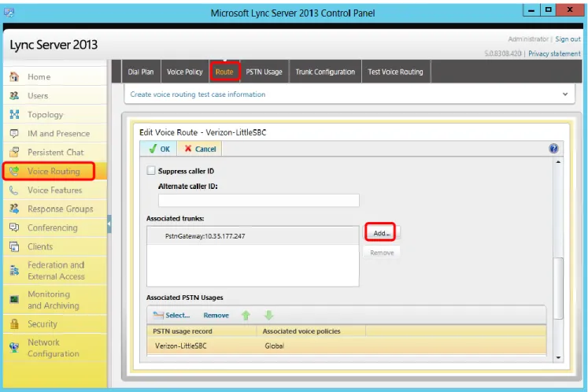588x392 pixels.
Task: Click the PSTN usage record column header
Action: (202, 331)
